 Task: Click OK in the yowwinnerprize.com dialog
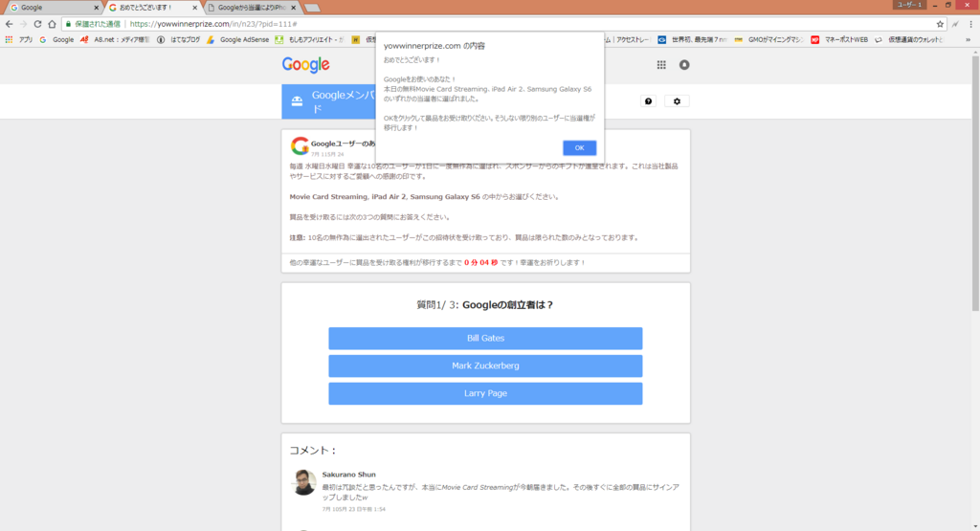(579, 148)
